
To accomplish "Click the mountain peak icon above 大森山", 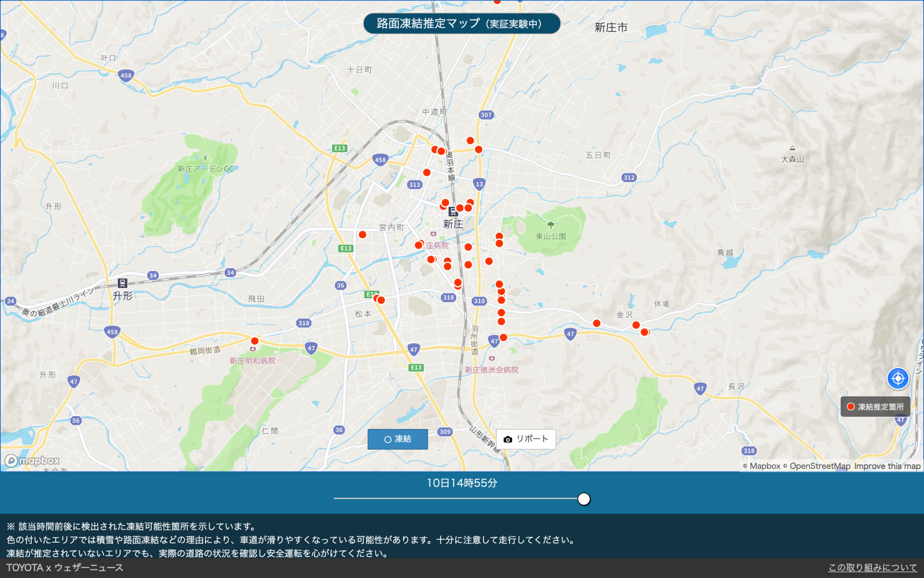I will [x=792, y=149].
